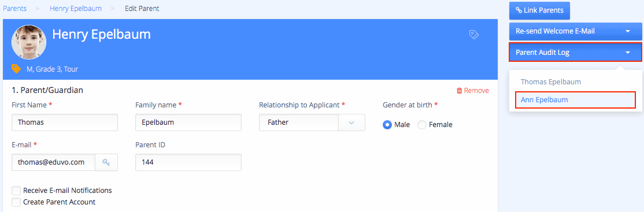Click the orange tag icon beside M, Grade 3
This screenshot has height=212, width=644.
(16, 69)
